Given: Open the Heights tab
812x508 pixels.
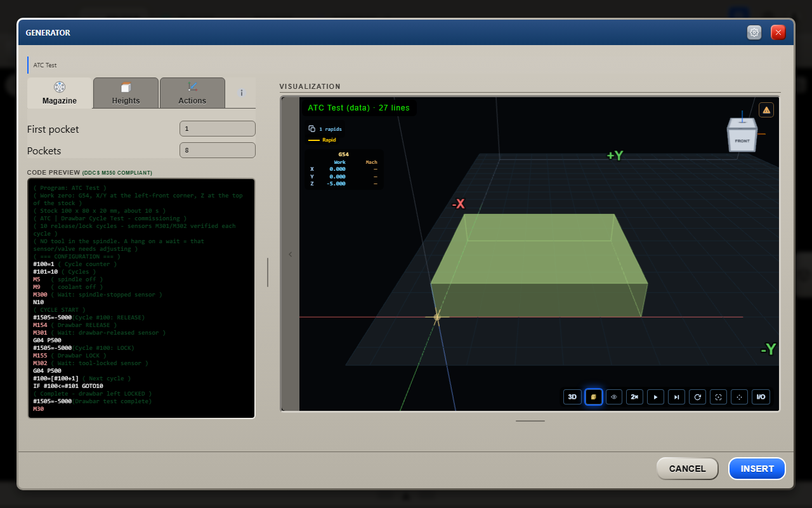Looking at the screenshot, I should point(126,93).
